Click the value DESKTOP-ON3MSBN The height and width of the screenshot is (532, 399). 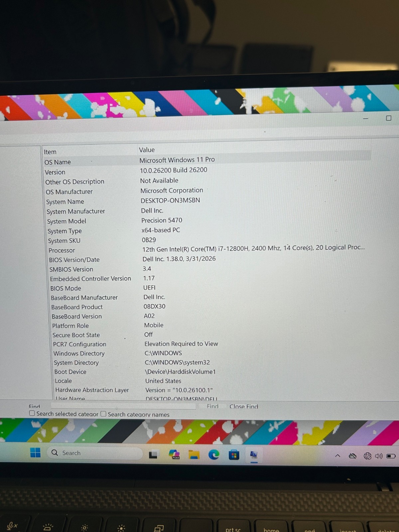pos(170,200)
